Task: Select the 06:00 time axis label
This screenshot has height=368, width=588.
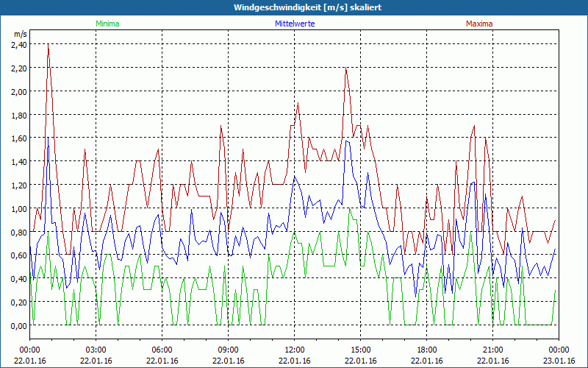Action: (x=162, y=350)
